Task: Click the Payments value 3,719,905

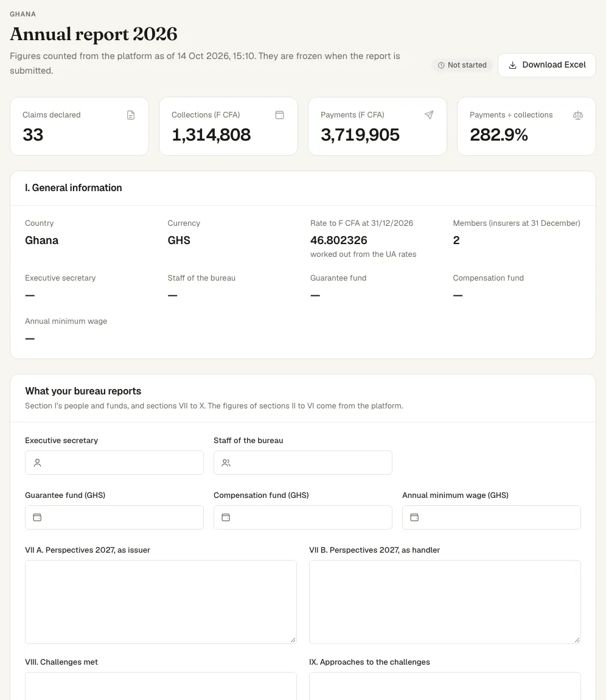Action: coord(360,135)
